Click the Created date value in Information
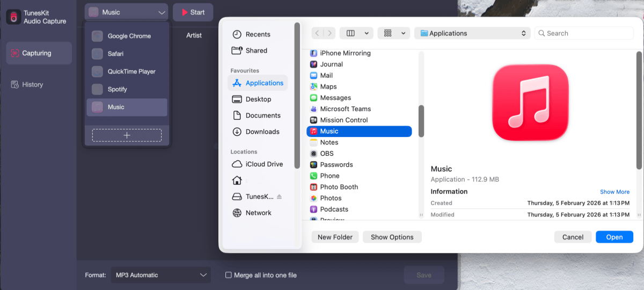 tap(579, 203)
